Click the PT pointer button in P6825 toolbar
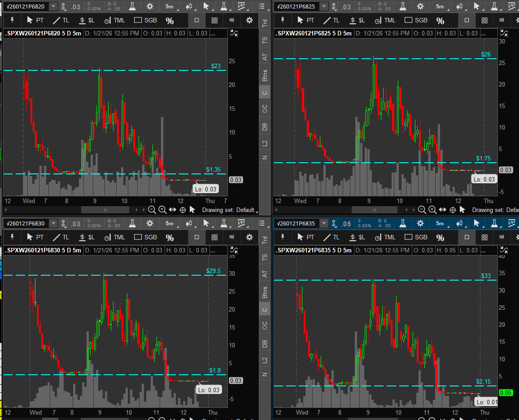Screen dimensions: 519x420 305,20
